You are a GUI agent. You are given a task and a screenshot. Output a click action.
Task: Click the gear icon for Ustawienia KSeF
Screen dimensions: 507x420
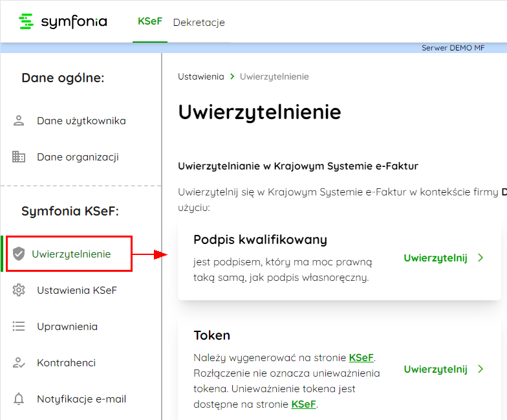tap(19, 290)
